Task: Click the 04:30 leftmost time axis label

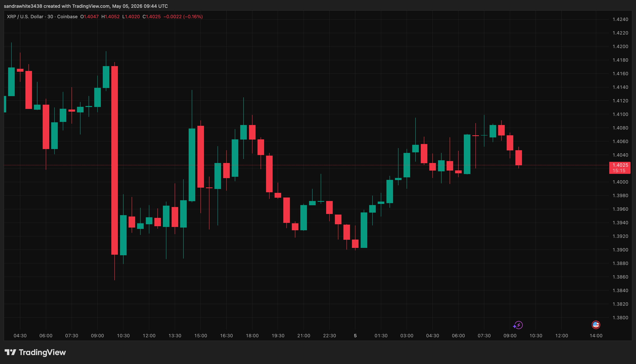Action: [20, 336]
